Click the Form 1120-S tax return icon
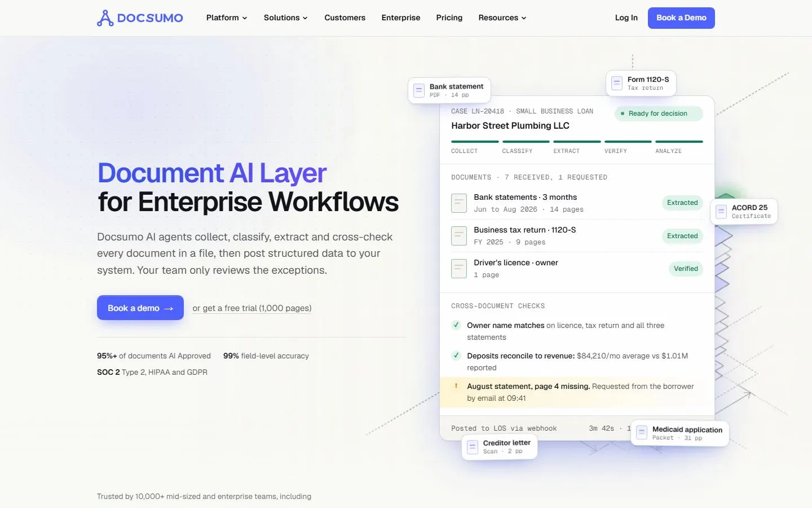 (x=617, y=83)
